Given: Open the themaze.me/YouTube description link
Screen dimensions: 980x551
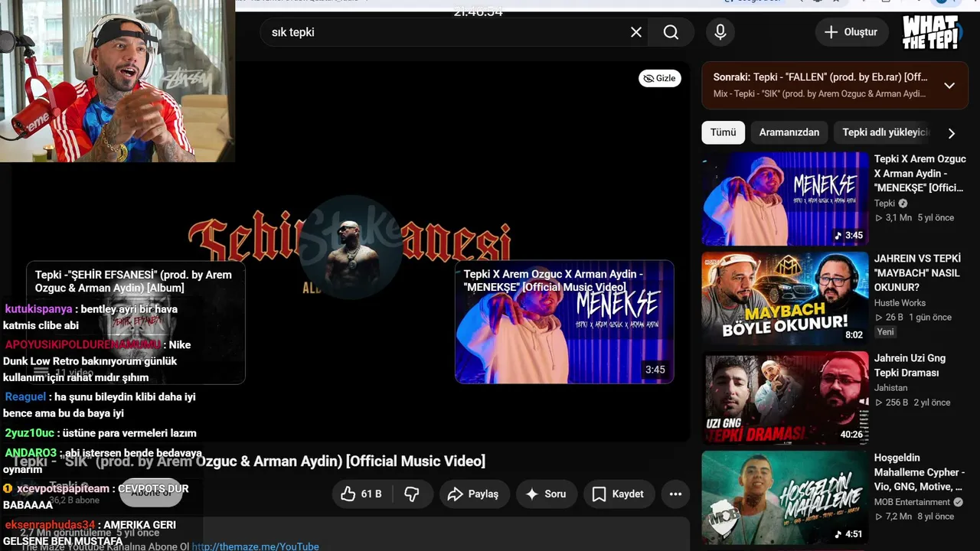Looking at the screenshot, I should tap(255, 546).
